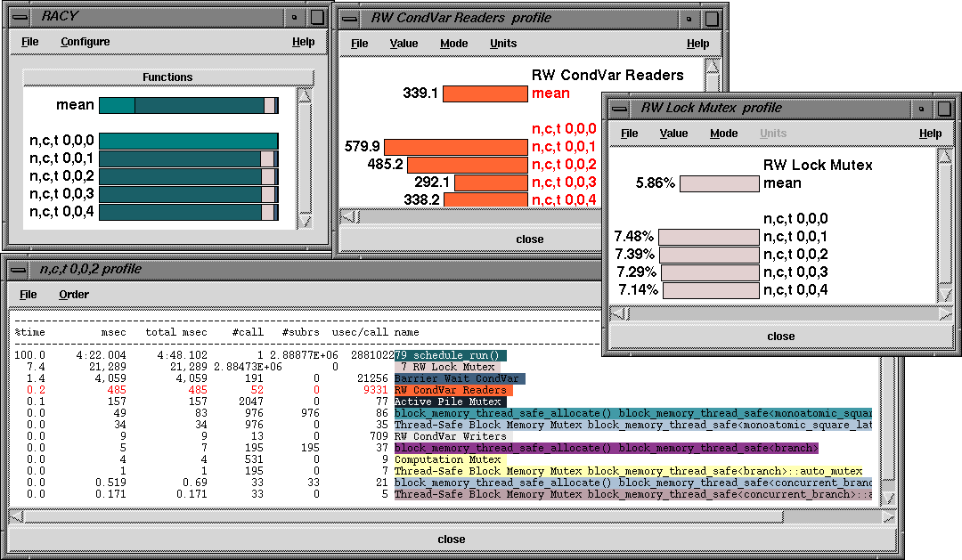
Task: Open the n,c,t 0,0,2 profile window menu icon
Action: pyautogui.click(x=20, y=269)
